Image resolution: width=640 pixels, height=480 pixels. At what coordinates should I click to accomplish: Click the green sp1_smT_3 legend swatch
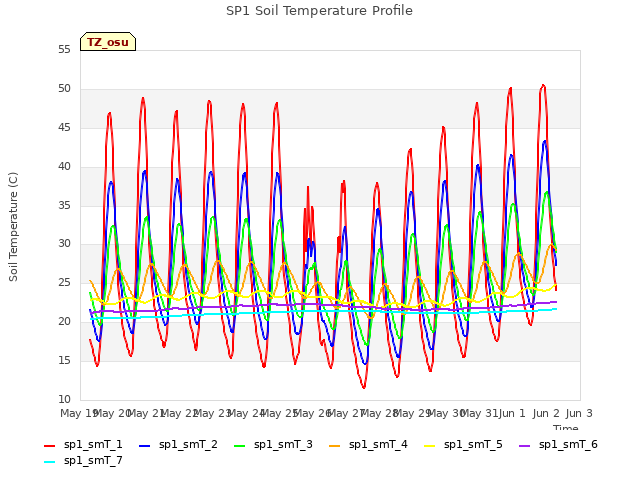click(x=240, y=446)
